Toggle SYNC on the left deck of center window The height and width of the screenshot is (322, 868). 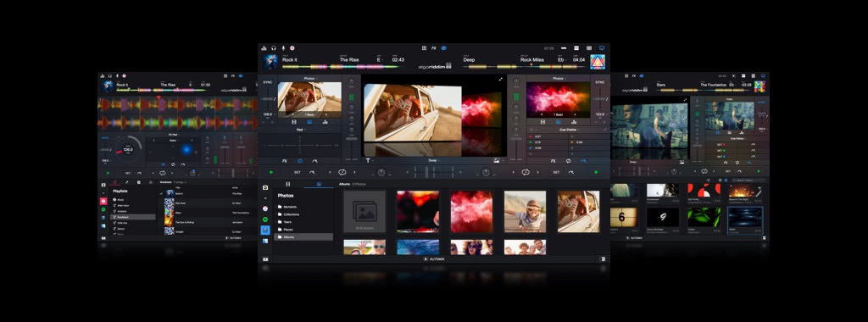tap(267, 82)
